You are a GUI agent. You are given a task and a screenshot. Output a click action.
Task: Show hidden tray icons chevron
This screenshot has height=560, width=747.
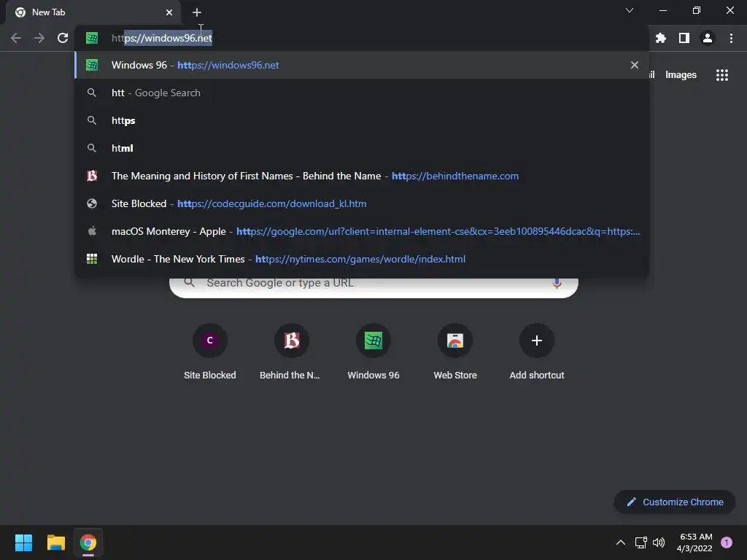tap(620, 542)
